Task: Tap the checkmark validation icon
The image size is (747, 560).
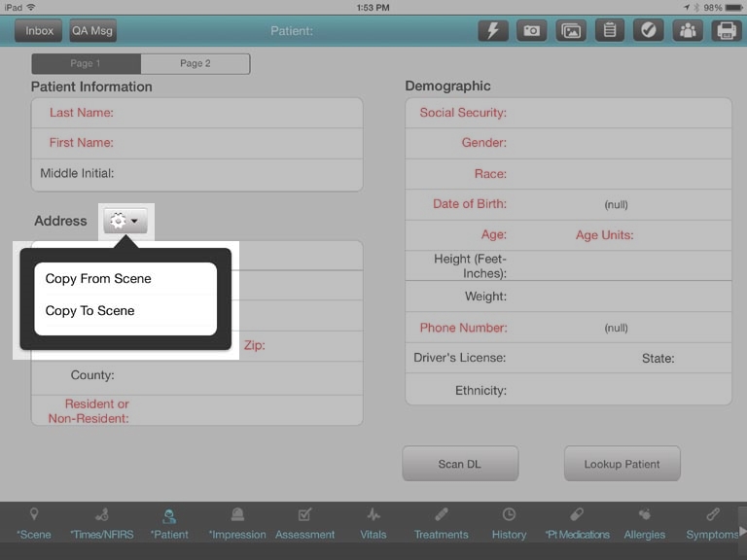Action: click(x=649, y=31)
